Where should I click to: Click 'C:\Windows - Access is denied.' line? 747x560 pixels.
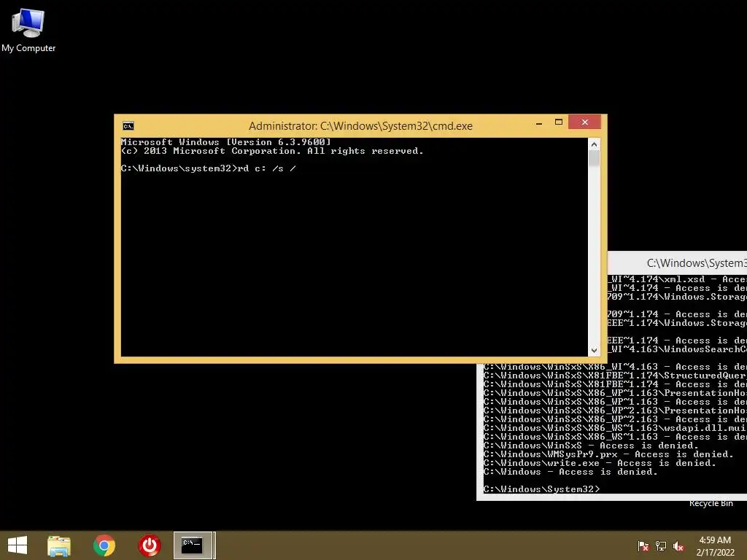click(570, 472)
